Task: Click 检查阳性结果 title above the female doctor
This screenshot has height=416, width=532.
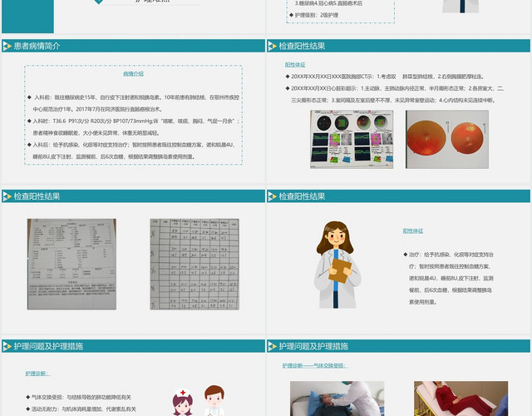Action: (302, 196)
